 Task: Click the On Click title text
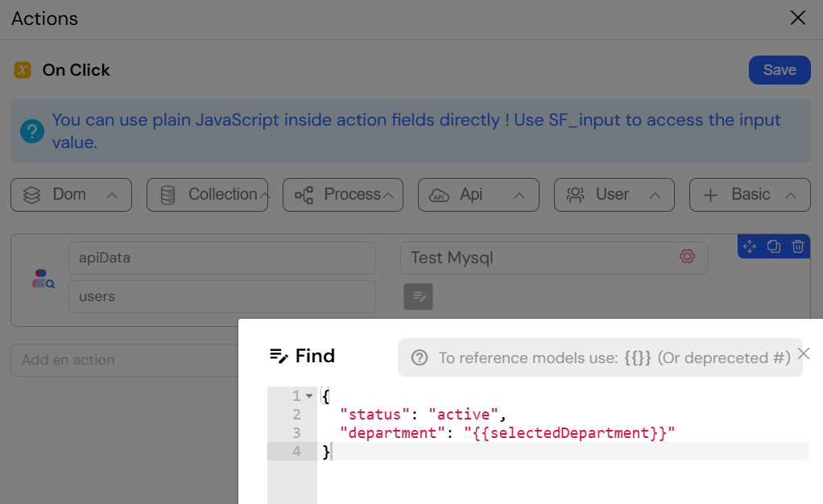(77, 70)
